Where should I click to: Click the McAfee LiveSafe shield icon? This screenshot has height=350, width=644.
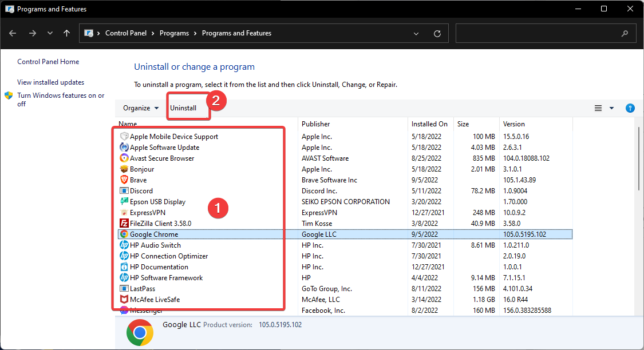pos(124,300)
